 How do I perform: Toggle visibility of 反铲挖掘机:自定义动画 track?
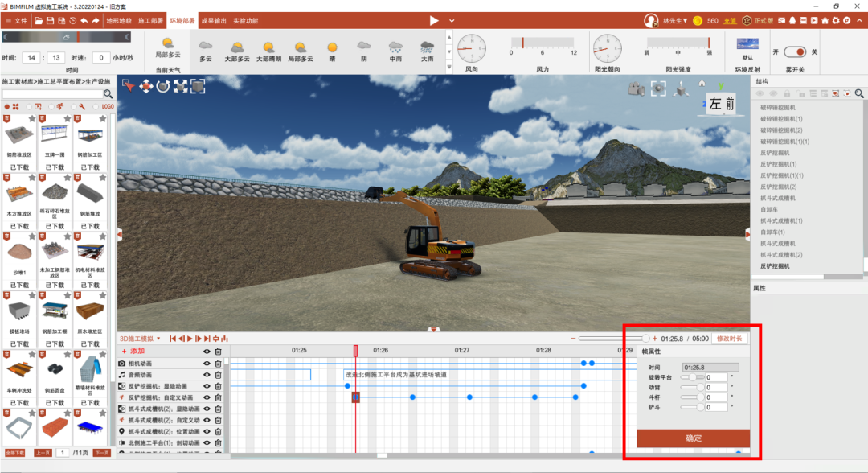click(207, 397)
